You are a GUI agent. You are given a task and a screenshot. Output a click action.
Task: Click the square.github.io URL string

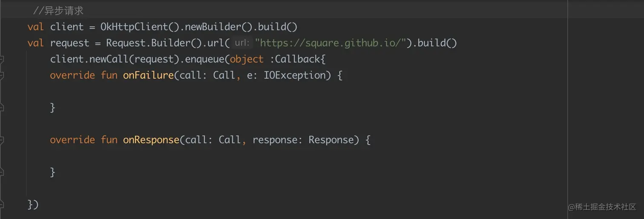(x=330, y=43)
